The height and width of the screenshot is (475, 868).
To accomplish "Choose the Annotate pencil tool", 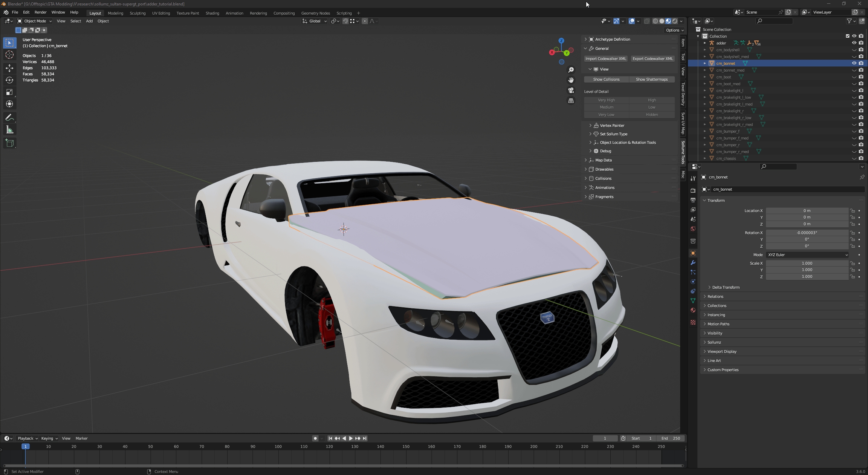I will coord(10,118).
